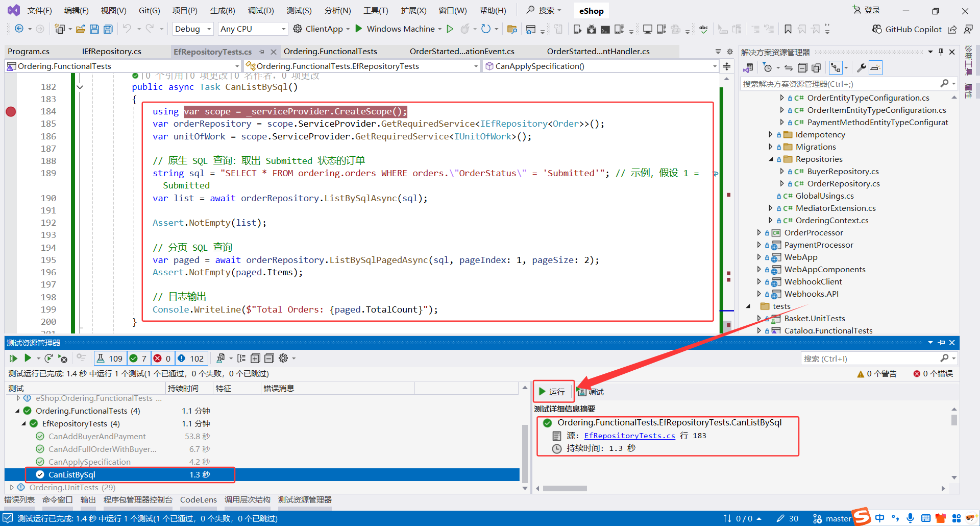Toggle the not-run tests filter showing 102
980x526 pixels.
coord(191,358)
